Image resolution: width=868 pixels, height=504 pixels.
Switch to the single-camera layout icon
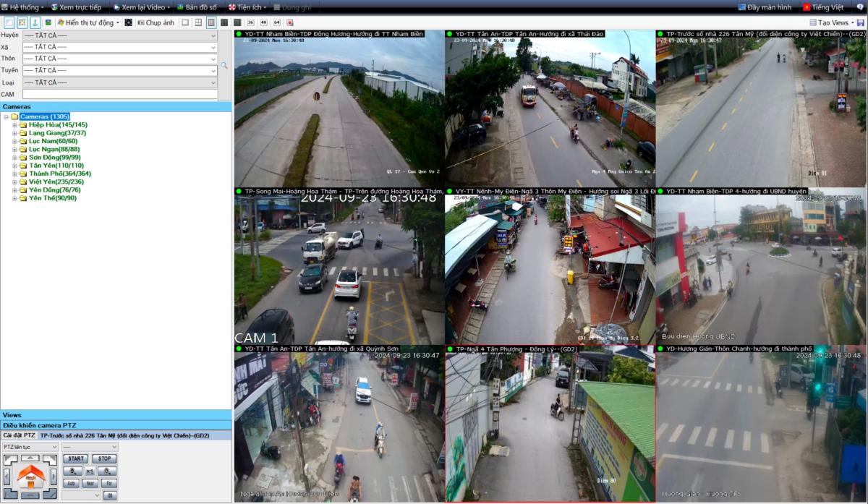[185, 23]
